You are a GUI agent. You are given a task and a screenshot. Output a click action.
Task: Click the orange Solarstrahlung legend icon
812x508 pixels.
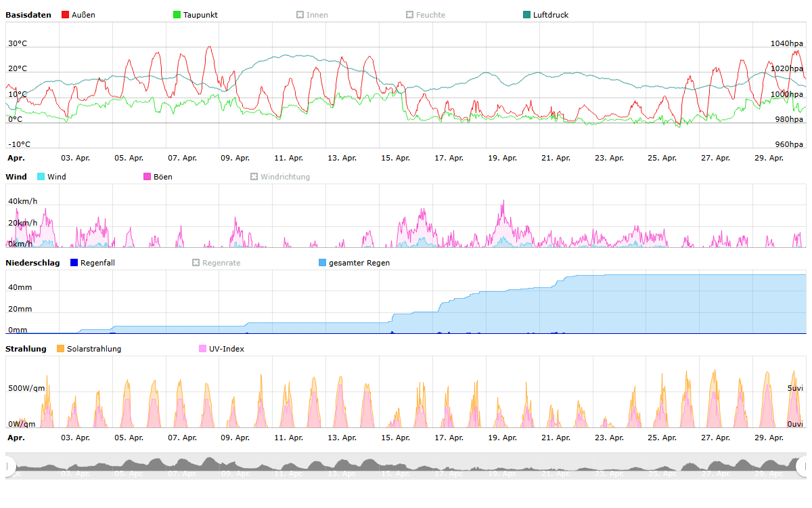pyautogui.click(x=61, y=349)
